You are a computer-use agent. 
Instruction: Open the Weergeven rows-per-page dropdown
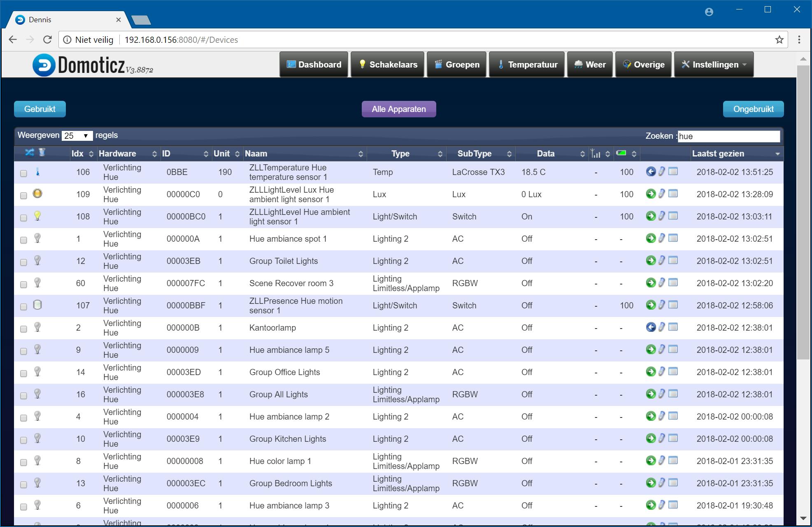[77, 136]
